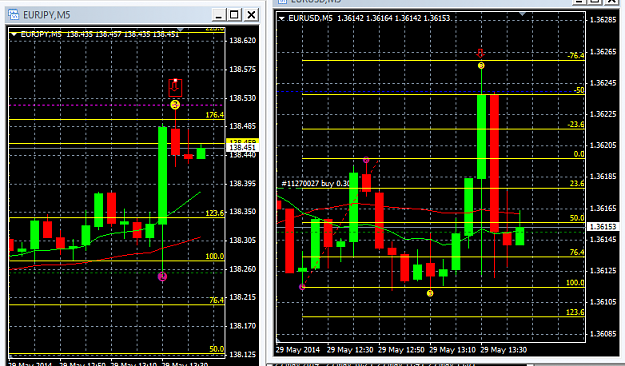Select the yellow circle marker below EURUSD red arrow
Screen dimensions: 625x366
(x=481, y=65)
